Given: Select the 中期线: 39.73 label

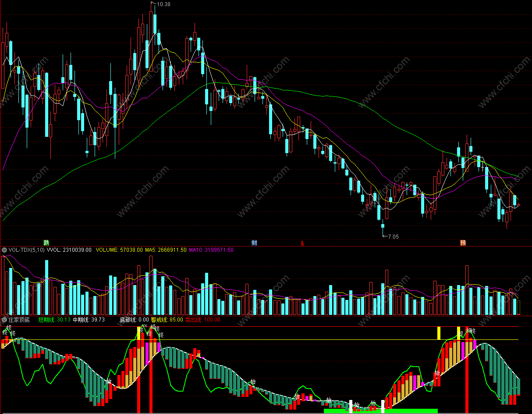Looking at the screenshot, I should (89, 320).
